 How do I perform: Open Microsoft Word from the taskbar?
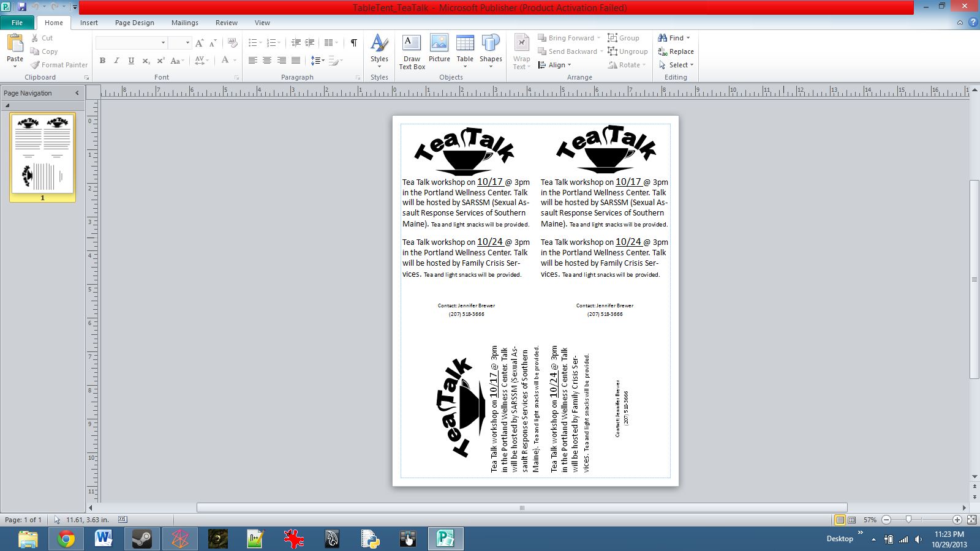click(x=104, y=539)
